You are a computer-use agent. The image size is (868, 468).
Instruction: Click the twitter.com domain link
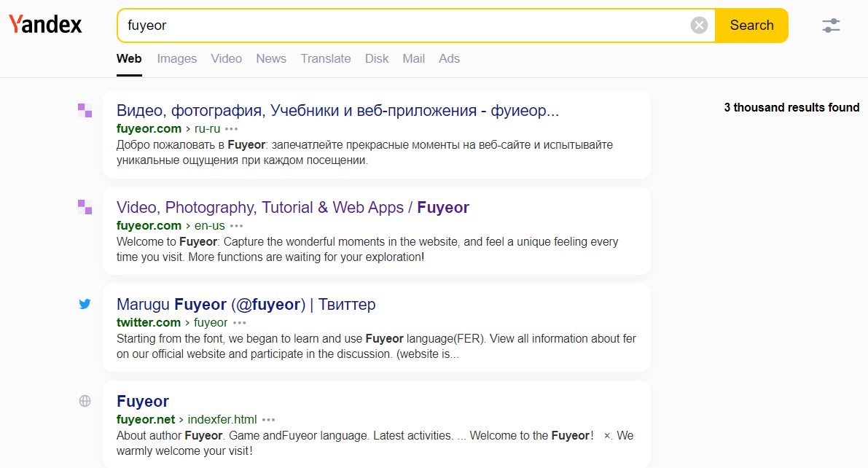[x=149, y=322]
